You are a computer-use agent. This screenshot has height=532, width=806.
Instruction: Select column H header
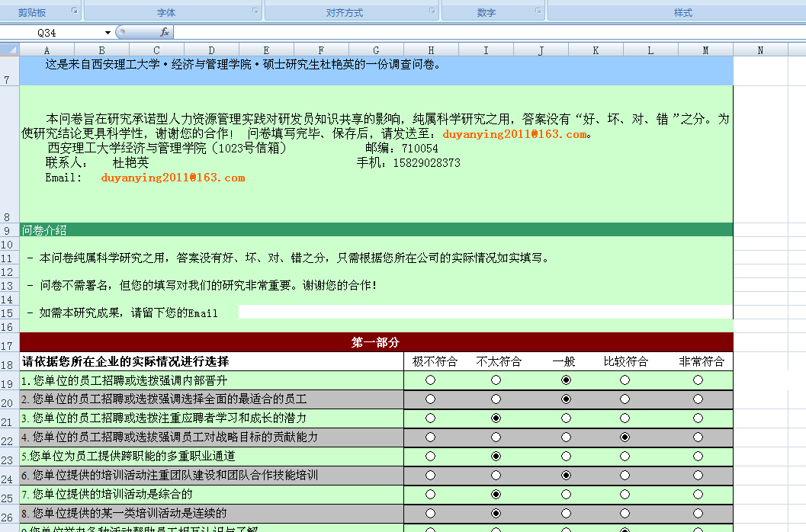431,50
